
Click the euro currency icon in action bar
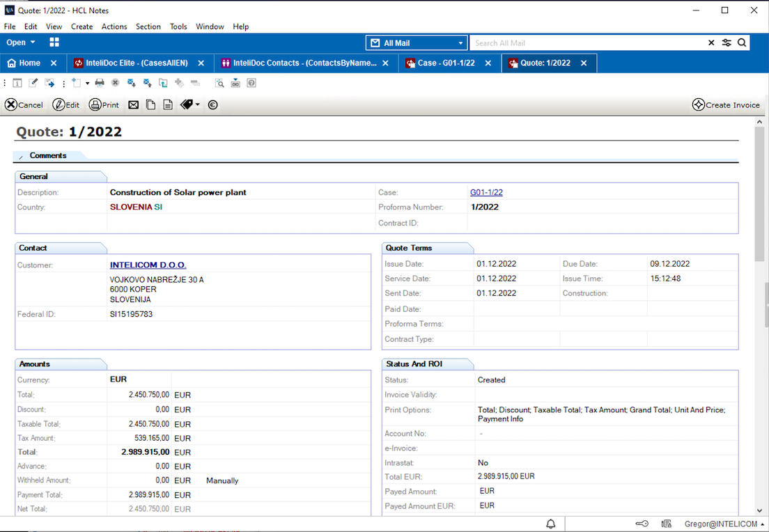(213, 104)
